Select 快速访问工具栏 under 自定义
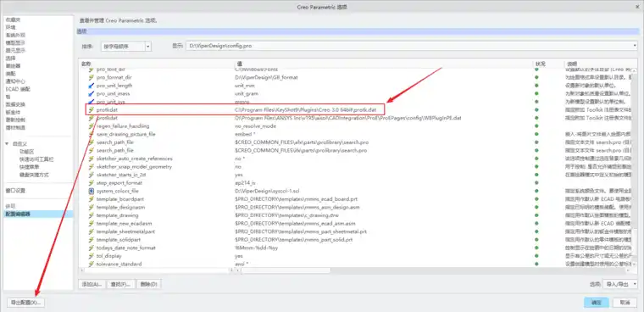Viewport: 644px width, 312px height. [x=36, y=159]
